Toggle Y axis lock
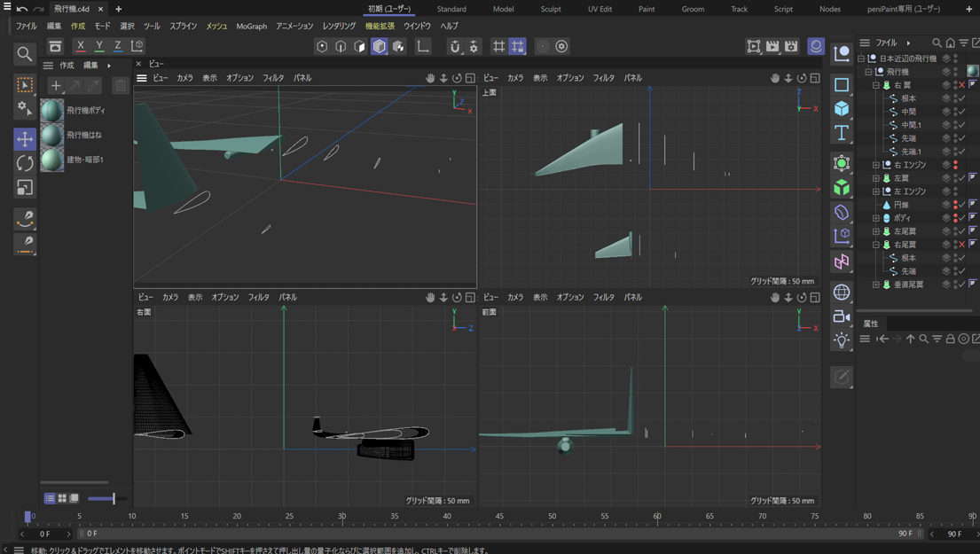Viewport: 980px width, 554px height. click(99, 46)
